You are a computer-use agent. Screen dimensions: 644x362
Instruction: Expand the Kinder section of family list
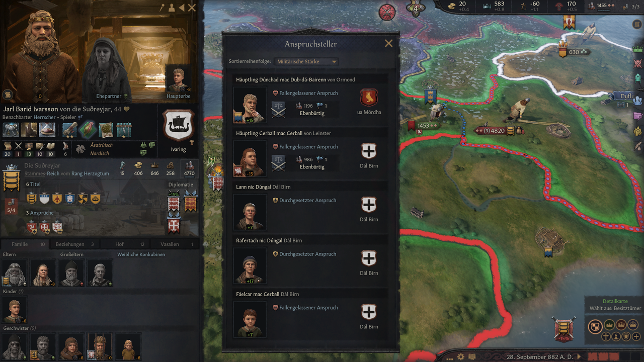pyautogui.click(x=14, y=291)
